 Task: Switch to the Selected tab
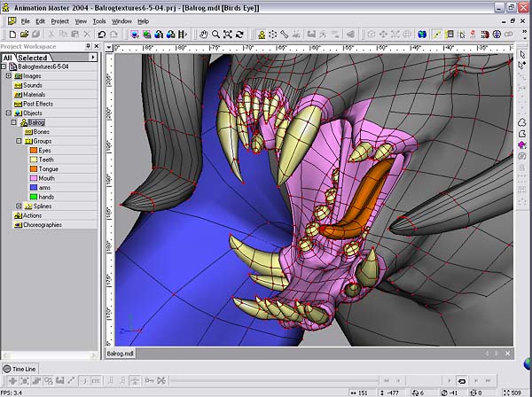point(34,58)
